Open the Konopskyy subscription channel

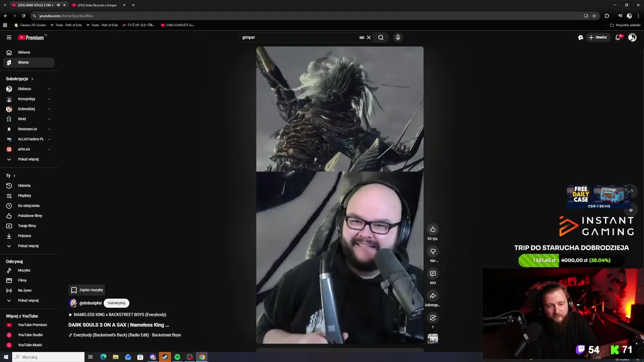tap(29, 99)
